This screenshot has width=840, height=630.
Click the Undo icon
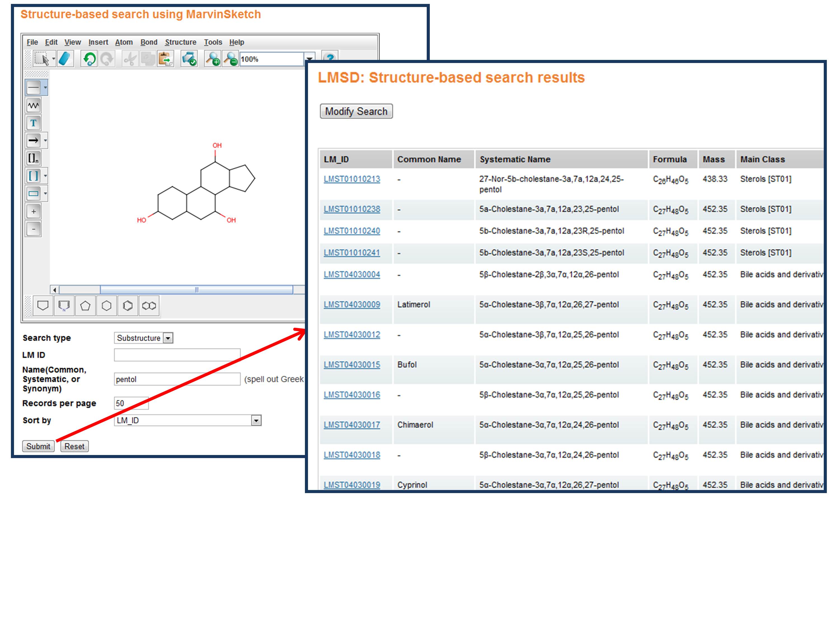(x=89, y=59)
